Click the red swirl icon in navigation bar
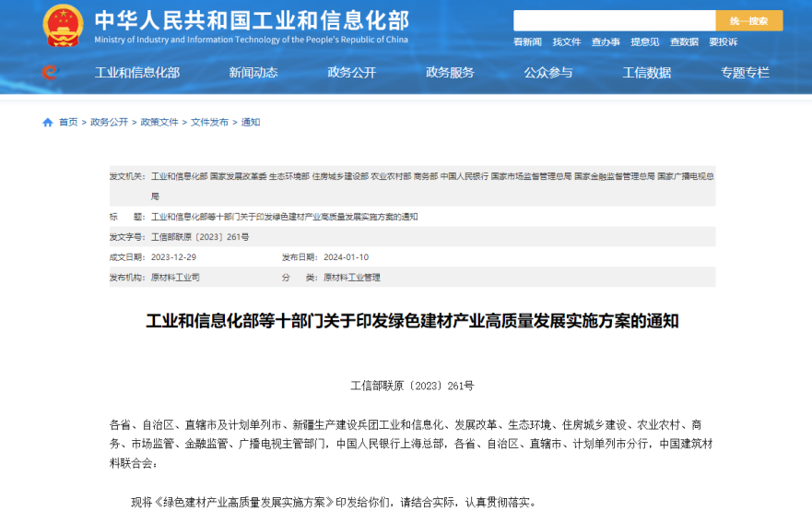The height and width of the screenshot is (523, 812). (49, 73)
